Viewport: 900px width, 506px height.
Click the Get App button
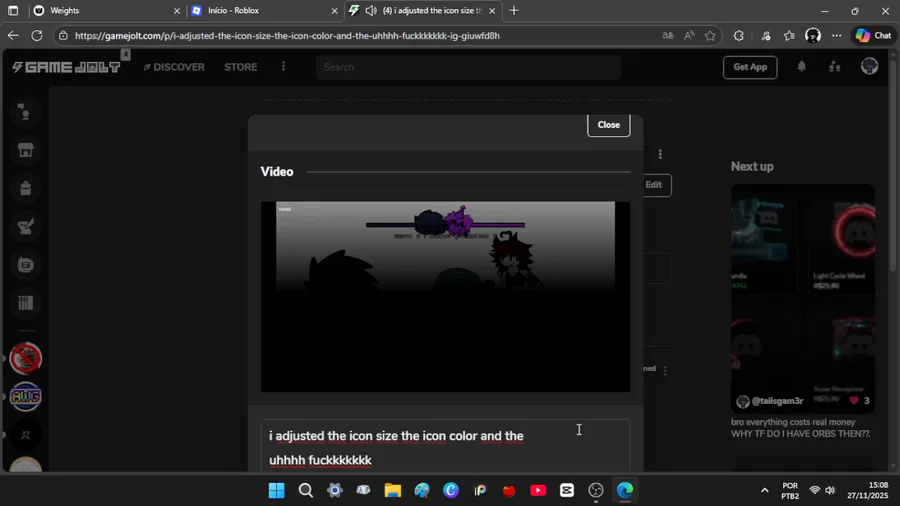tap(750, 67)
